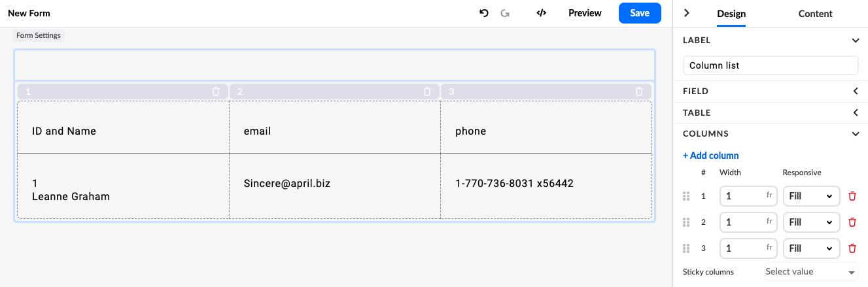Open the Responsive dropdown for column 2
The height and width of the screenshot is (287, 868).
click(x=811, y=222)
